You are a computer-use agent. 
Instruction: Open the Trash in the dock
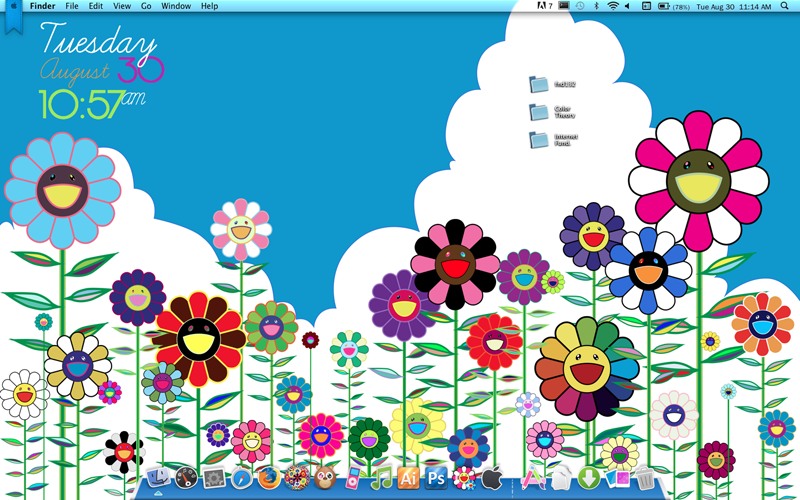coord(645,478)
